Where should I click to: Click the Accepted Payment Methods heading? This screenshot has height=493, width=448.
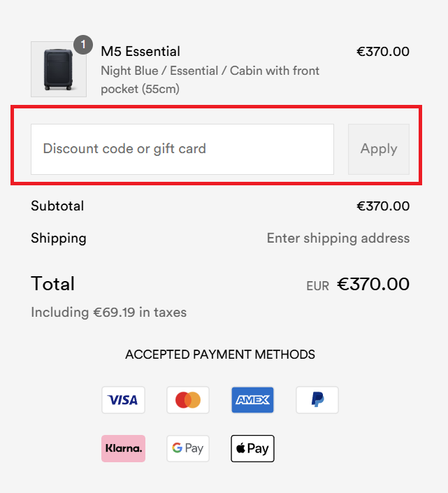pos(220,355)
